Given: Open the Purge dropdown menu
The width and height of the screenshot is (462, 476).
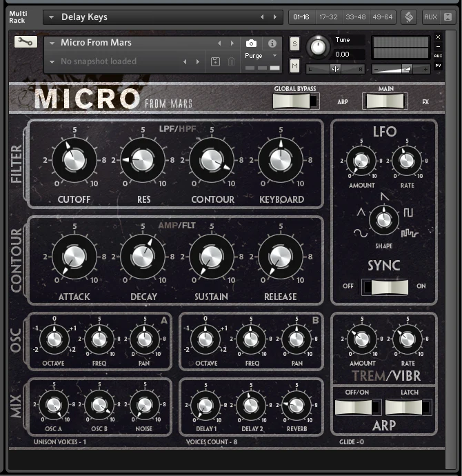Looking at the screenshot, I should 261,56.
